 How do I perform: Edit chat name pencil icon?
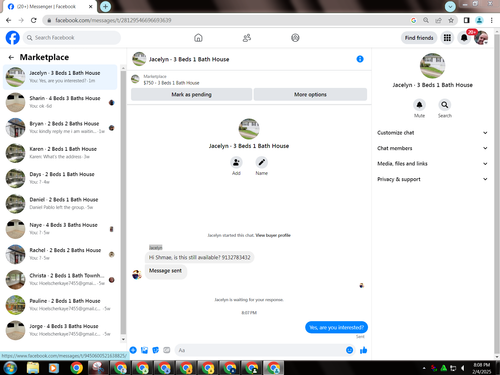[x=262, y=162]
